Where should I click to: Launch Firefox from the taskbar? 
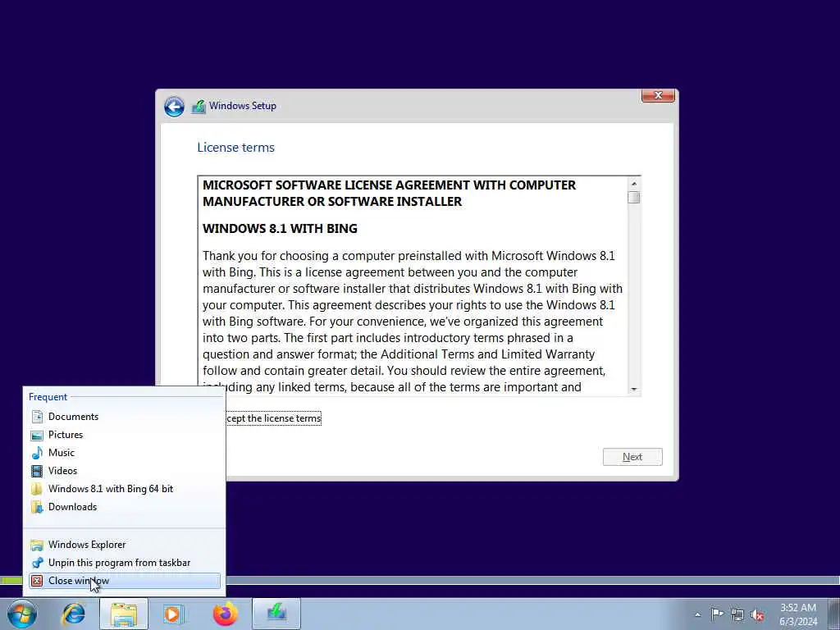(x=225, y=614)
